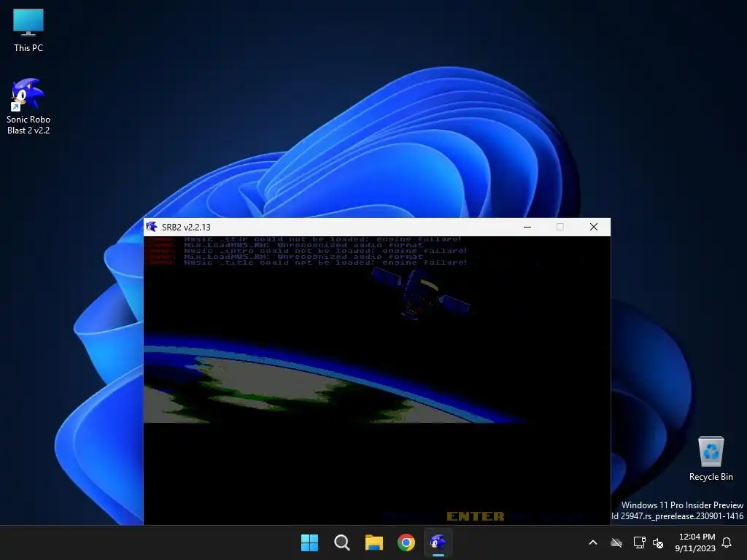Open taskbar Search

click(341, 542)
